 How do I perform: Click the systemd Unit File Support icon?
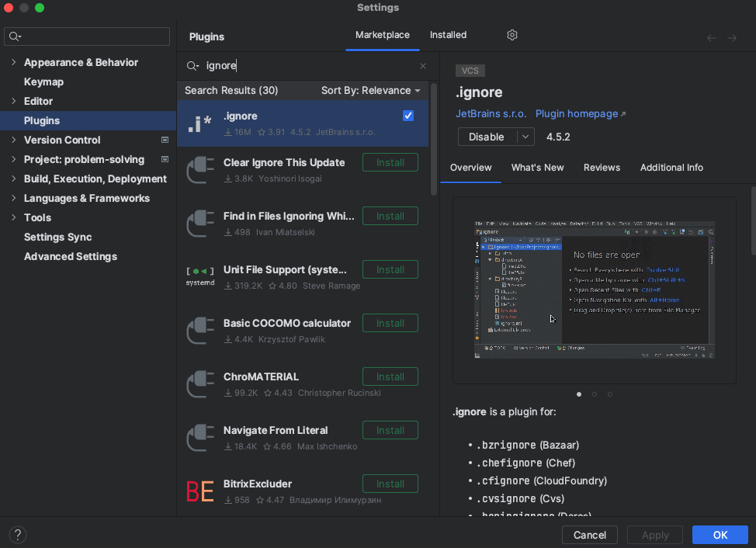[x=200, y=276]
